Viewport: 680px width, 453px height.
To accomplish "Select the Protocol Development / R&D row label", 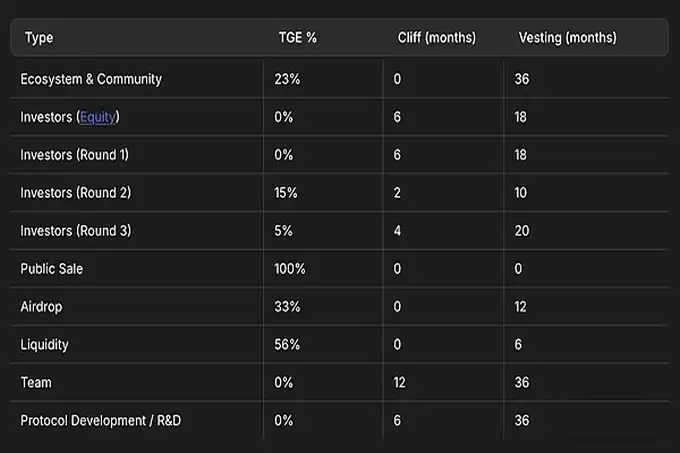I will point(100,421).
